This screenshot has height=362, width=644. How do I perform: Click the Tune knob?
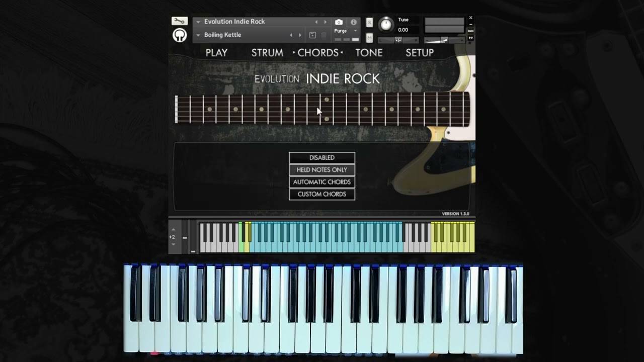386,24
